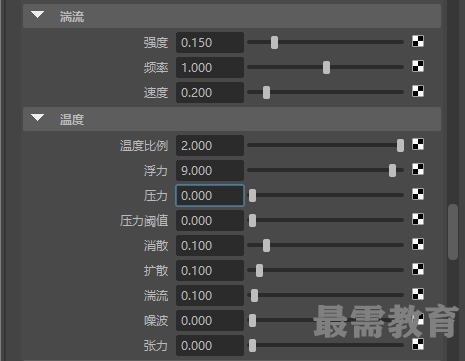Click the 噪波 slider handle
This screenshot has height=361, width=465.
pos(252,320)
